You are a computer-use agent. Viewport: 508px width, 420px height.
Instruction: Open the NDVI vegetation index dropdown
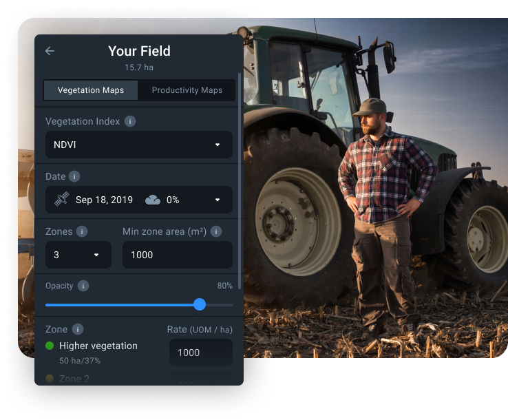pos(139,145)
